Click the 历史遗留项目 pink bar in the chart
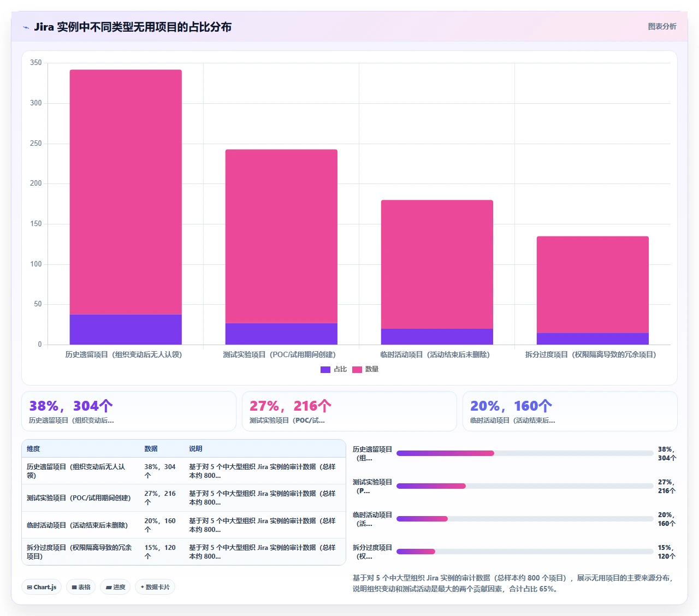This screenshot has width=699, height=616. coord(126,192)
